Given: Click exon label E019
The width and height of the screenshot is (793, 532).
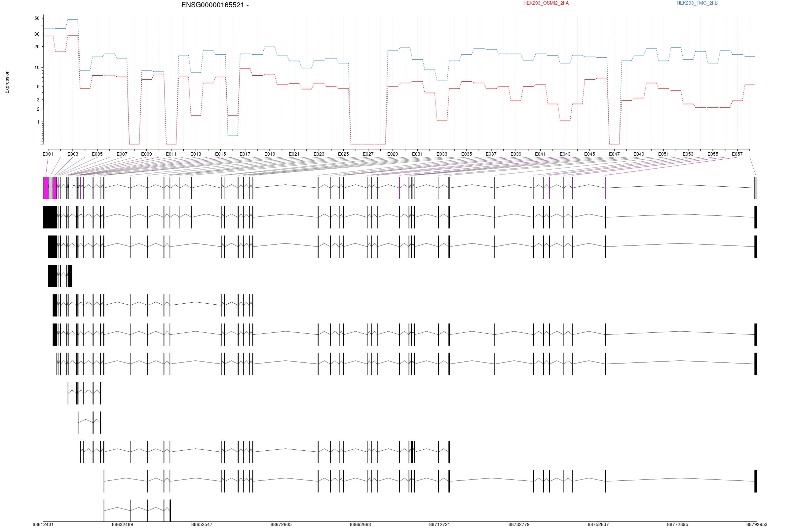Looking at the screenshot, I should click(x=270, y=154).
